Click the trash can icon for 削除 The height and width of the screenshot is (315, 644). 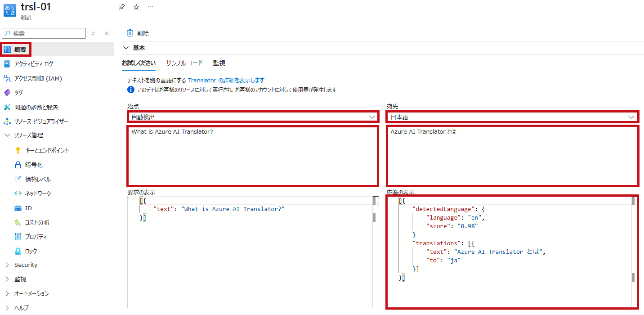[x=130, y=33]
